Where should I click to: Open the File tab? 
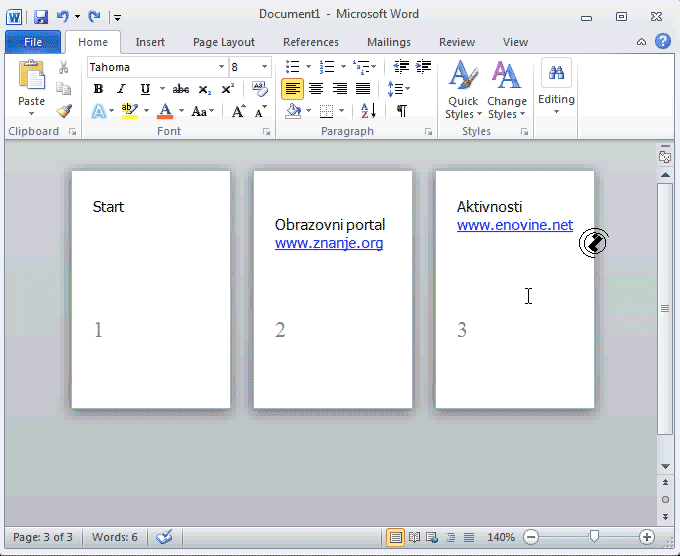[x=33, y=42]
